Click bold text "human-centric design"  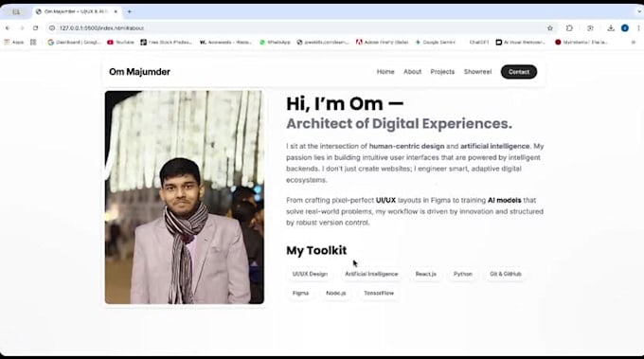[x=406, y=146]
